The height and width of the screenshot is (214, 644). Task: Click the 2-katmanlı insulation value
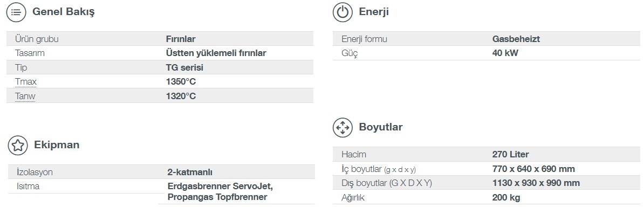coord(190,172)
